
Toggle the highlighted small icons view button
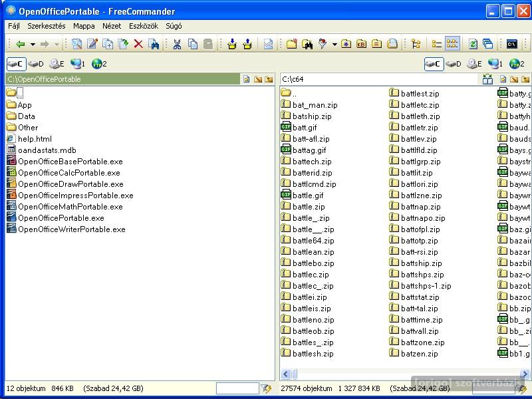452,44
